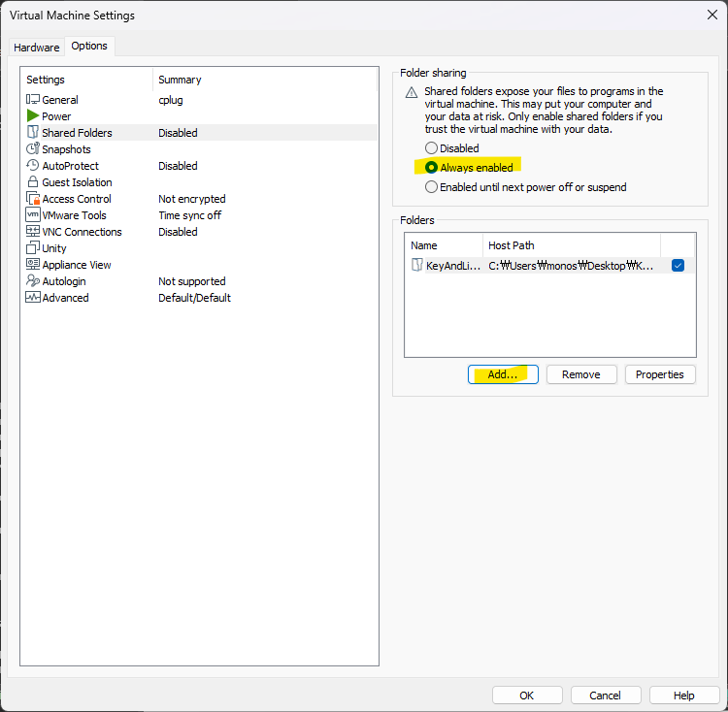Click the Guest Isolation padlock icon

point(32,181)
